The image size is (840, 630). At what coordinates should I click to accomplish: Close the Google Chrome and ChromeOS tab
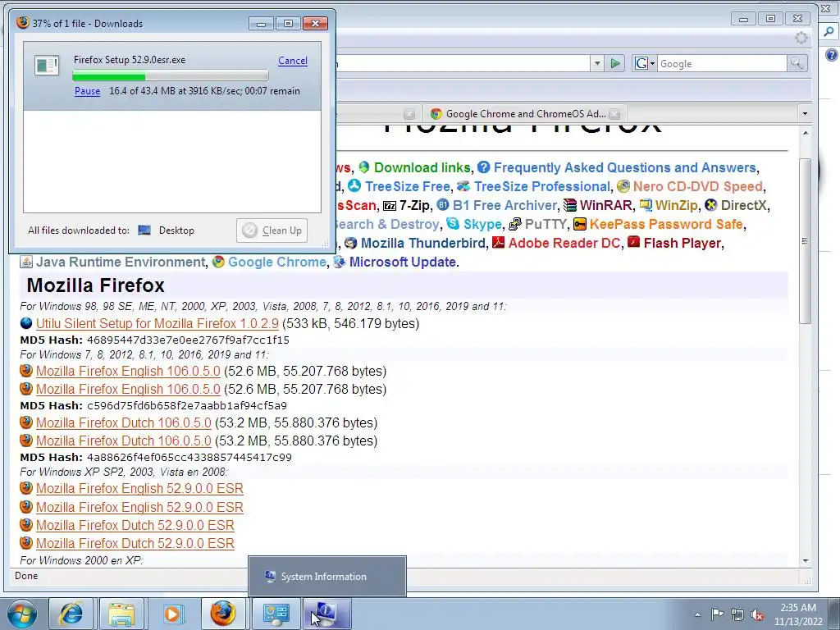[614, 113]
